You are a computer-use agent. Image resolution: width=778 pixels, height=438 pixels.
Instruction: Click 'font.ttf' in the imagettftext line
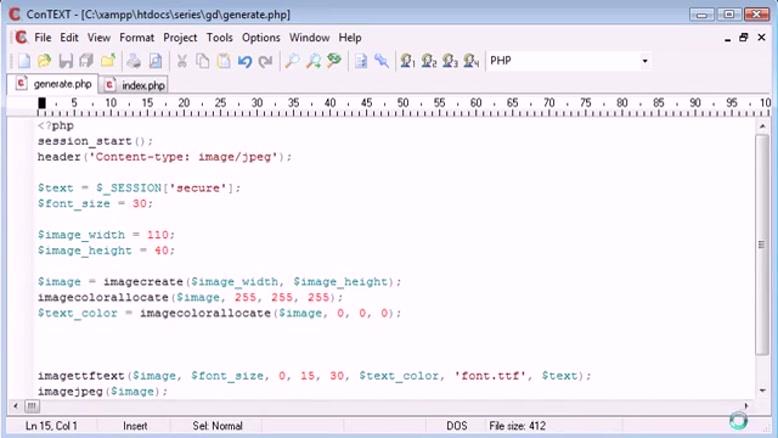click(490, 376)
